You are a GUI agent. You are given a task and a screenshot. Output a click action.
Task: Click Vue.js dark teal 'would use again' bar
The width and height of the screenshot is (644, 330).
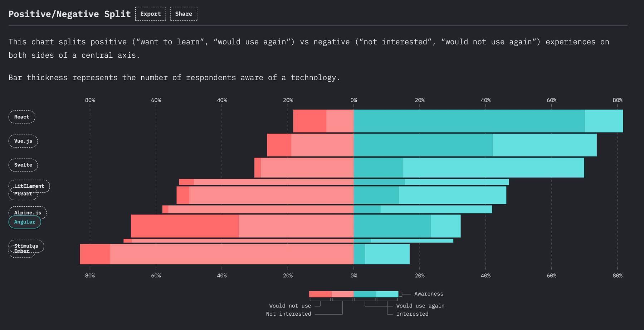[x=423, y=145]
